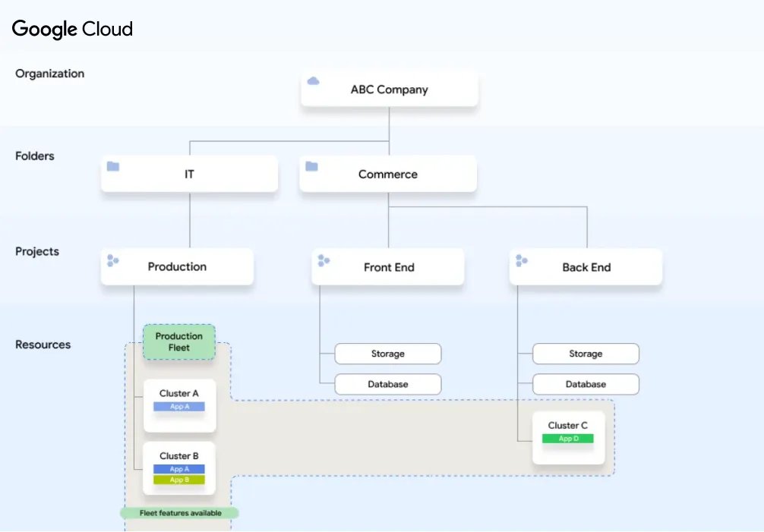Click the project icon beside Front End
The height and width of the screenshot is (532, 764).
pyautogui.click(x=324, y=261)
